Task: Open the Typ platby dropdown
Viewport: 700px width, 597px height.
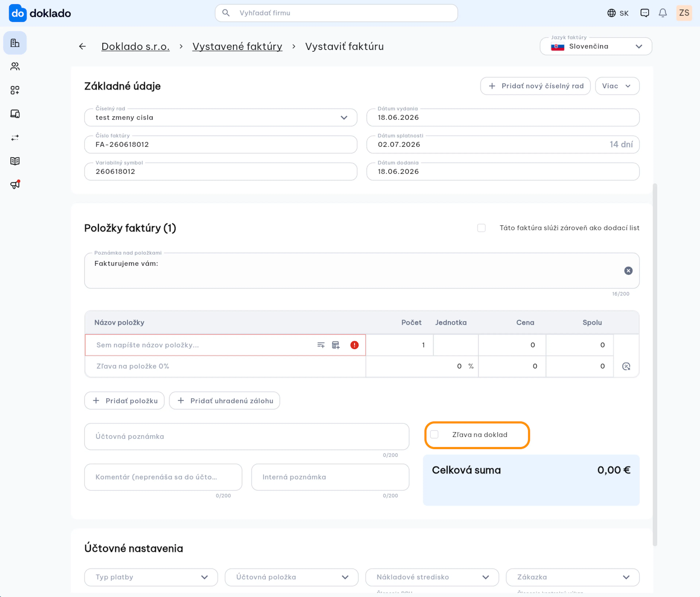Action: pos(151,577)
